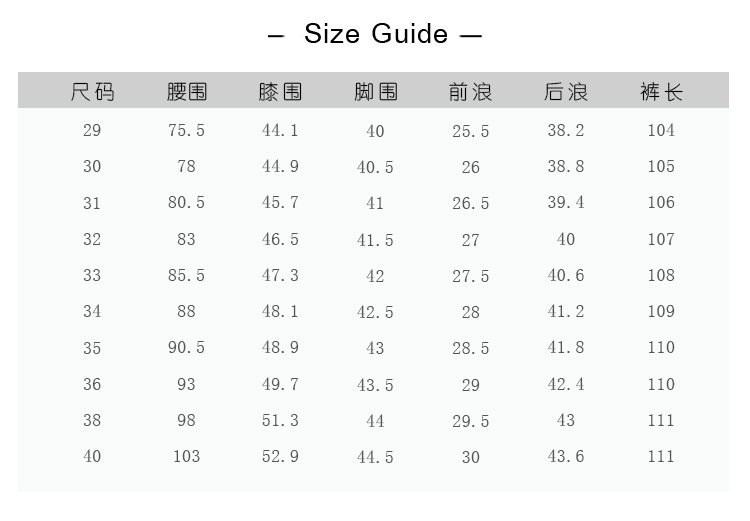Click the 腰围 column header
Image resolution: width=750 pixels, height=521 pixels.
pos(187,92)
